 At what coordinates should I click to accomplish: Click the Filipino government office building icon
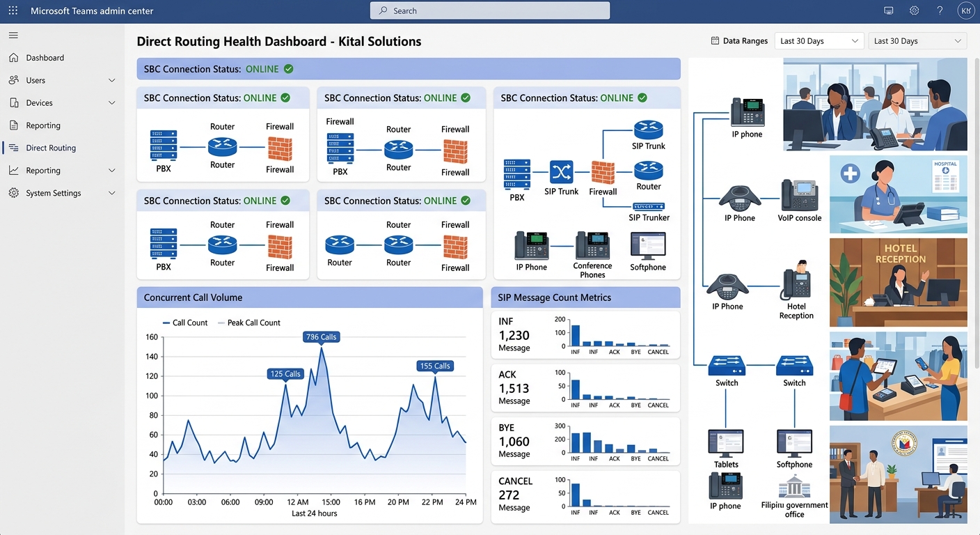794,486
